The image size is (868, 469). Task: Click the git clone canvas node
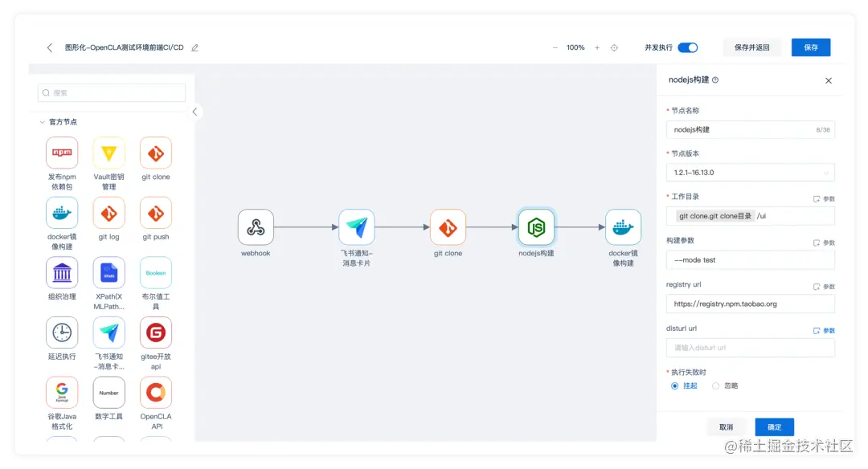click(x=448, y=226)
